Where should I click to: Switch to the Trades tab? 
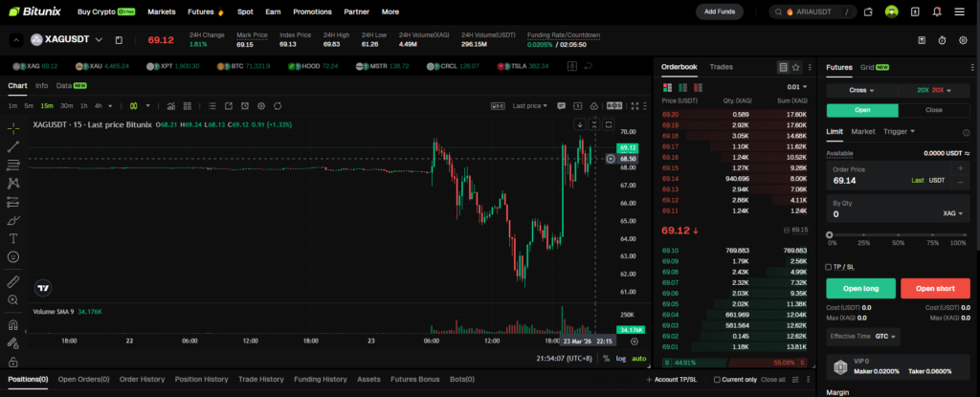click(x=722, y=67)
